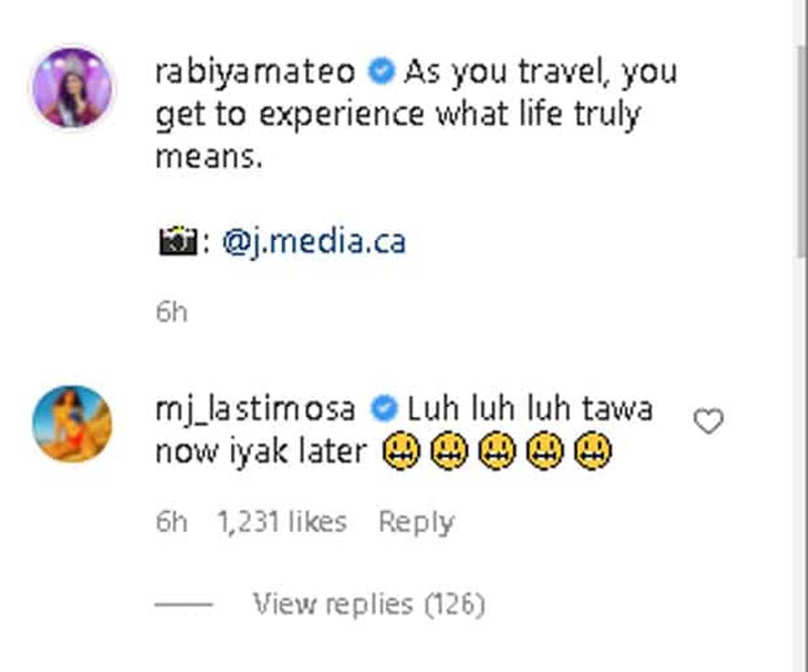Click the rabiyamateo username

point(255,71)
